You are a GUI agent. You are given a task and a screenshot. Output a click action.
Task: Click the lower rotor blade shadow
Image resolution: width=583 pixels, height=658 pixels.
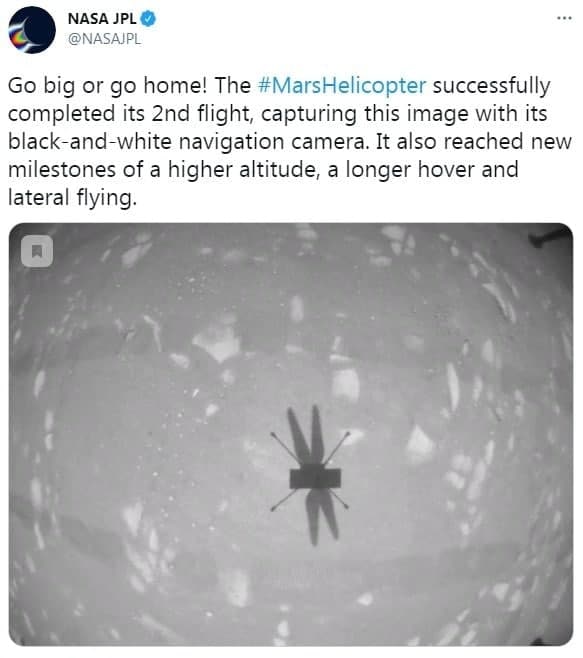click(x=321, y=516)
